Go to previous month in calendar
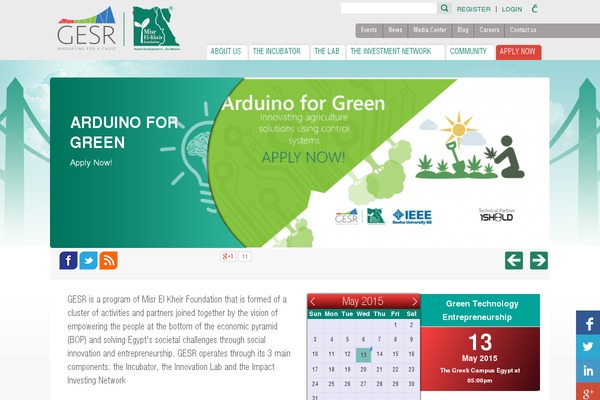Viewport: 600px width, 400px height. [314, 301]
